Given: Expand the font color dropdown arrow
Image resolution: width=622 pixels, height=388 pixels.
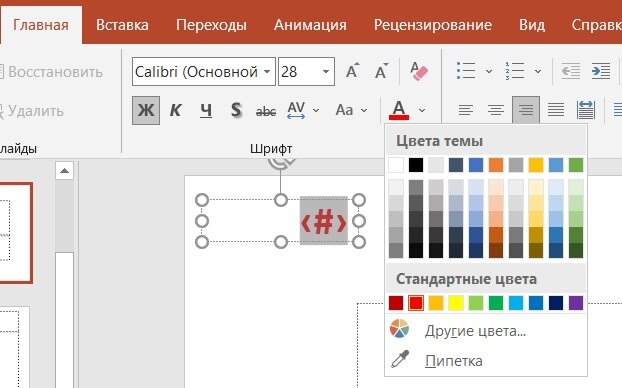Looking at the screenshot, I should 422,111.
